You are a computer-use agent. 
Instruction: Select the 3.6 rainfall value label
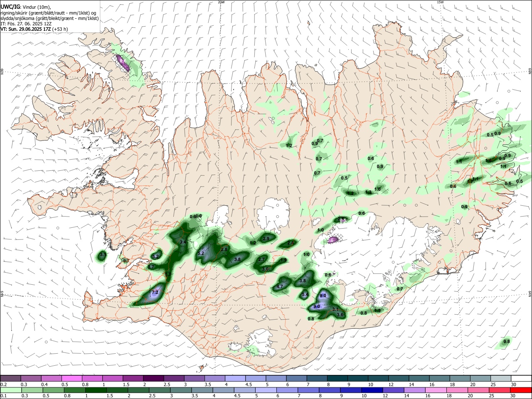tap(340, 315)
